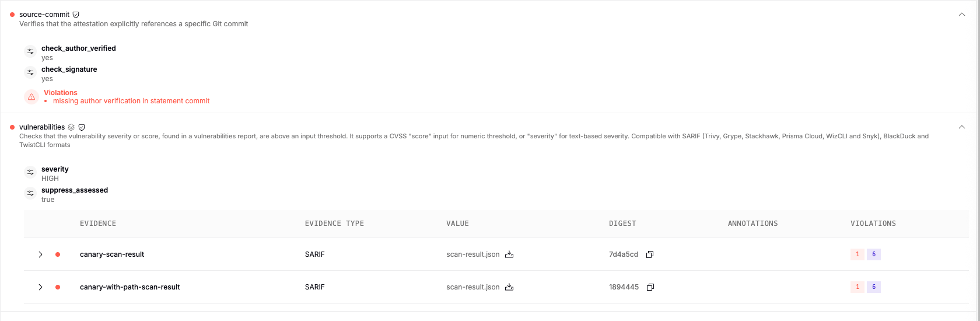This screenshot has height=321, width=980.
Task: Click 'missing author verification in statement commit' message
Action: point(131,101)
